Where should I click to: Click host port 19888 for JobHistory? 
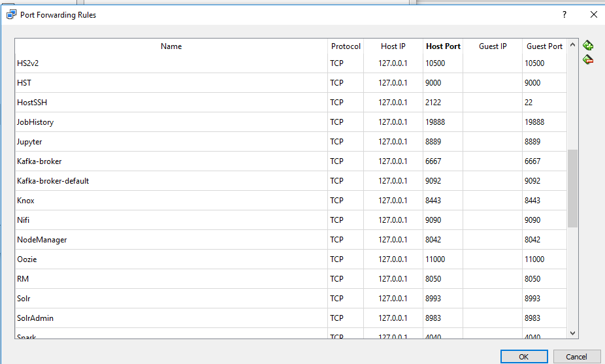coord(435,122)
